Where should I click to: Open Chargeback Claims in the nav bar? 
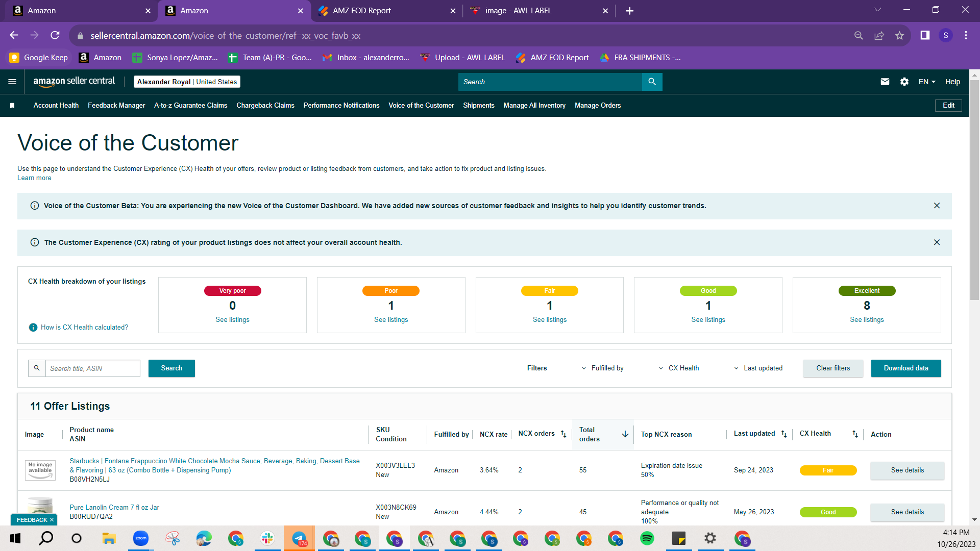click(x=265, y=106)
